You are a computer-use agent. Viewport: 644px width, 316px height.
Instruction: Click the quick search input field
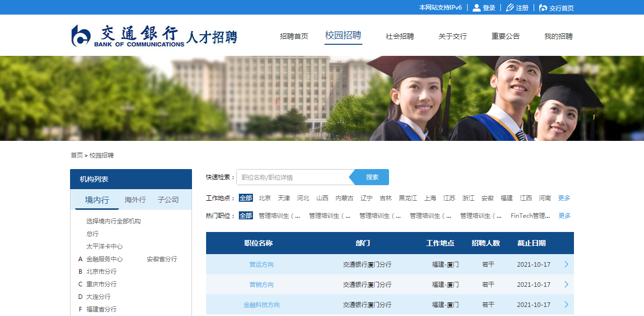click(293, 177)
